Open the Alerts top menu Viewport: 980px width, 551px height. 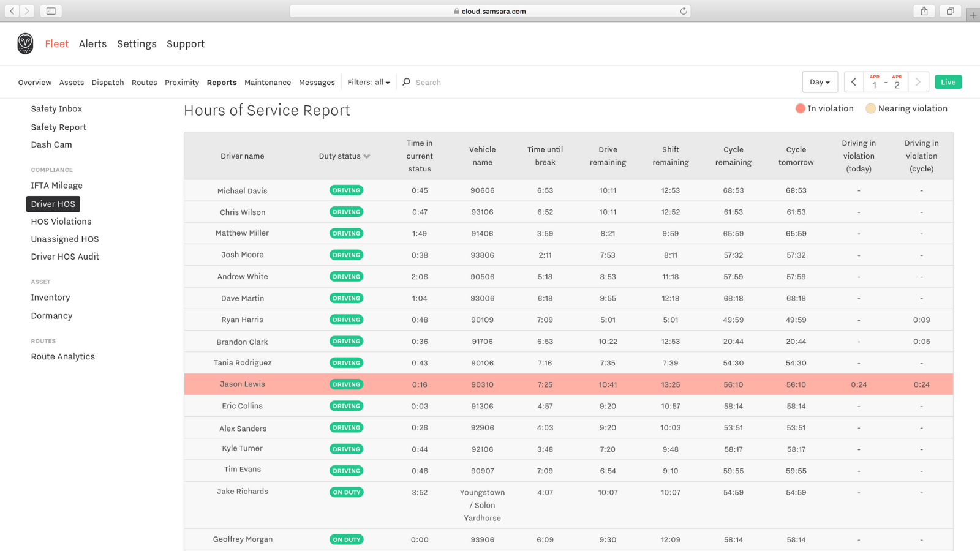click(x=92, y=43)
